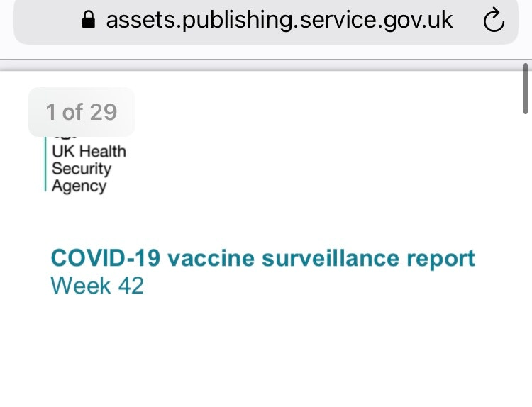The width and height of the screenshot is (532, 407).
Task: Tap the padlock security icon
Action: 89,20
